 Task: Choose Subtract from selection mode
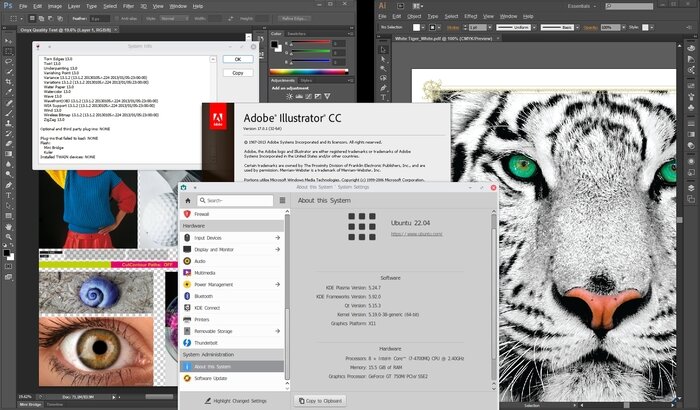click(x=50, y=19)
